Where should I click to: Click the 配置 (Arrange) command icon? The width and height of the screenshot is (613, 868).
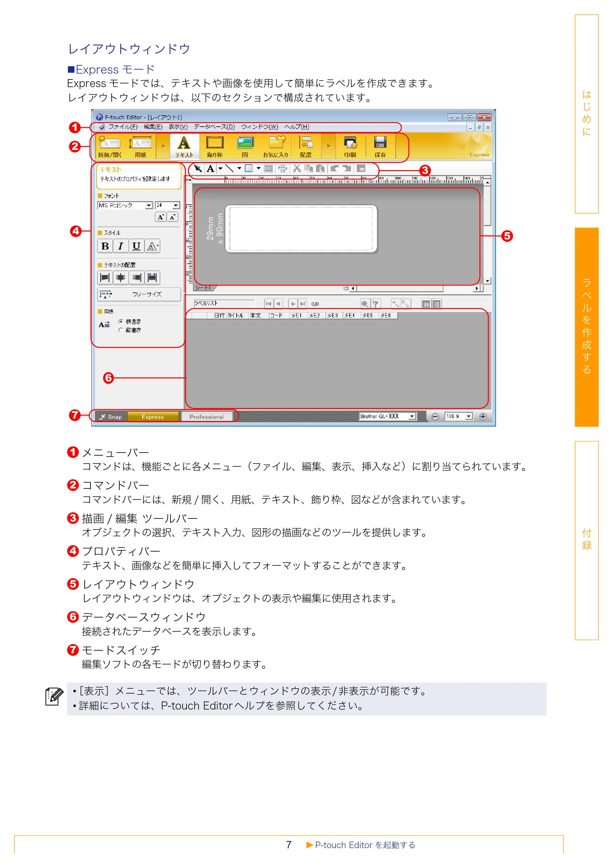click(x=306, y=147)
